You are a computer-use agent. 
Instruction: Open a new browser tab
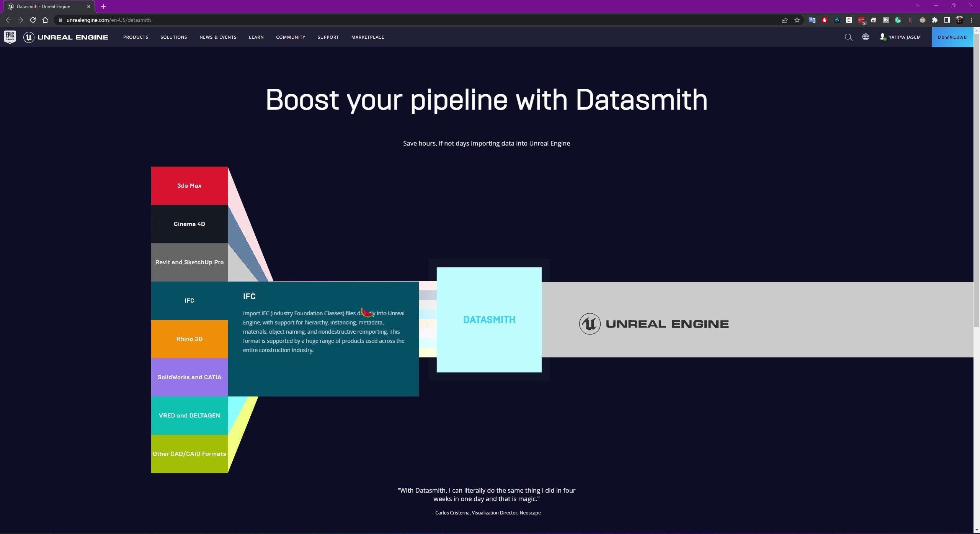(103, 7)
